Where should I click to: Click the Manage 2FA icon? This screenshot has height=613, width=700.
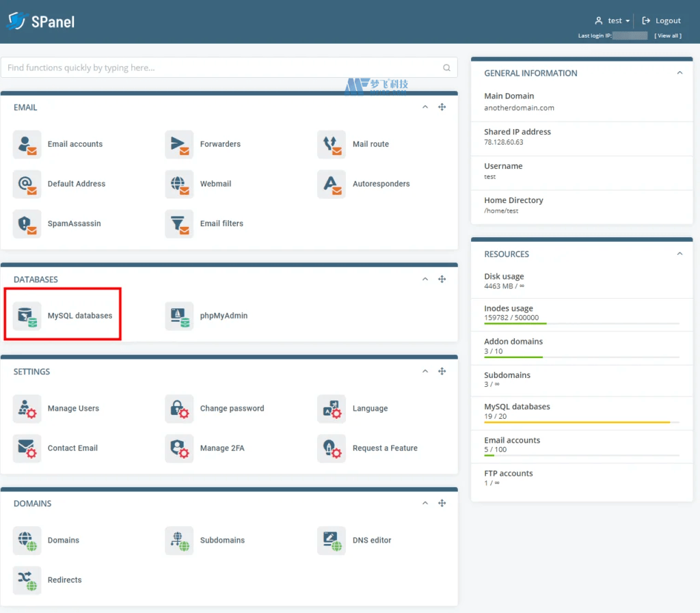[x=179, y=448]
